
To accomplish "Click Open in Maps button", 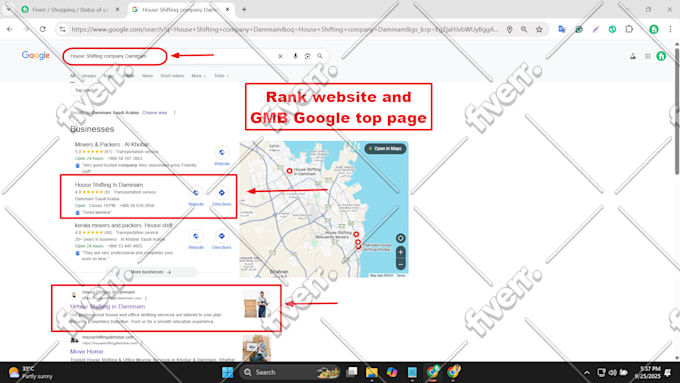I will [x=385, y=148].
